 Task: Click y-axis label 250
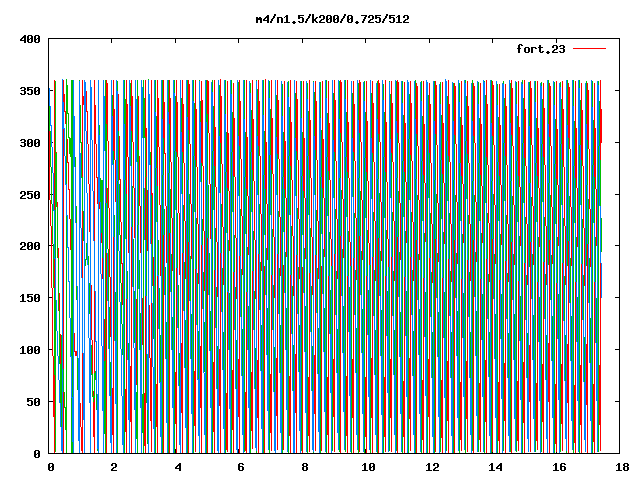coord(30,195)
